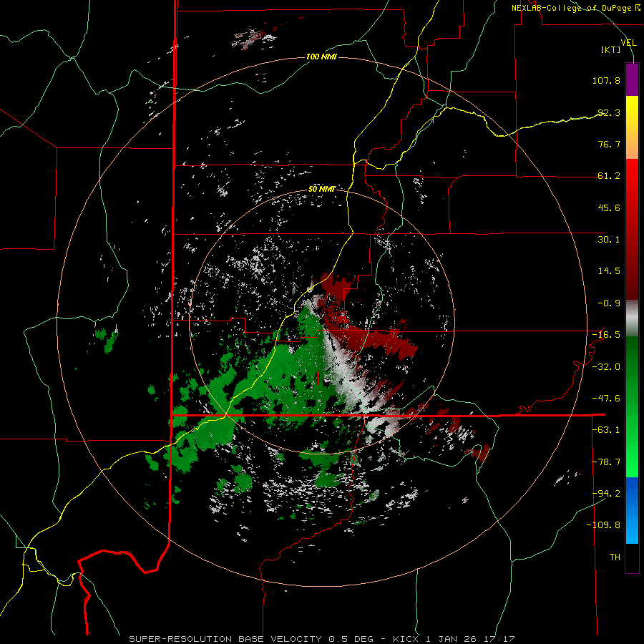Click the 61.2 velocity scale value

coord(609,176)
